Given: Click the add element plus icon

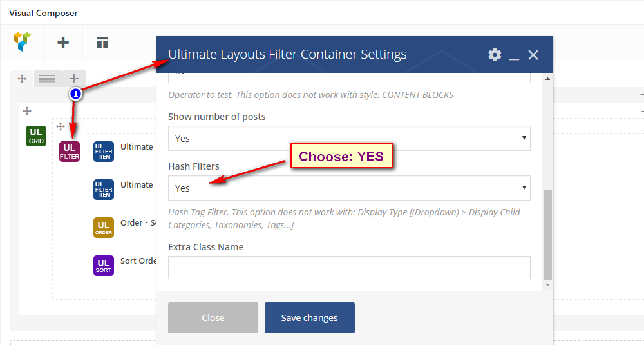Looking at the screenshot, I should [63, 43].
